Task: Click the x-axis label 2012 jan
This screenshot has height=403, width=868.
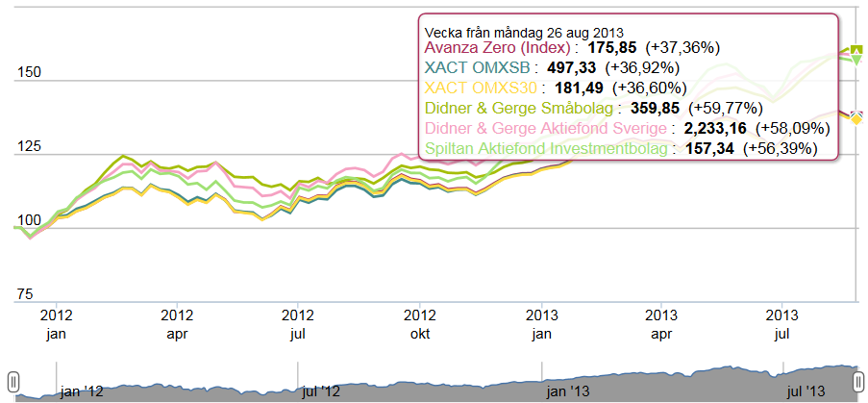Action: (x=57, y=325)
